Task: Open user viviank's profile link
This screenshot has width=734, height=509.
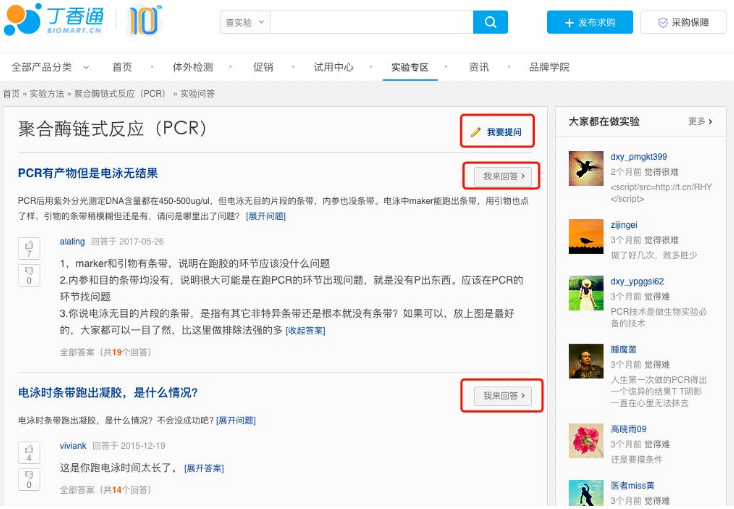Action: point(73,446)
